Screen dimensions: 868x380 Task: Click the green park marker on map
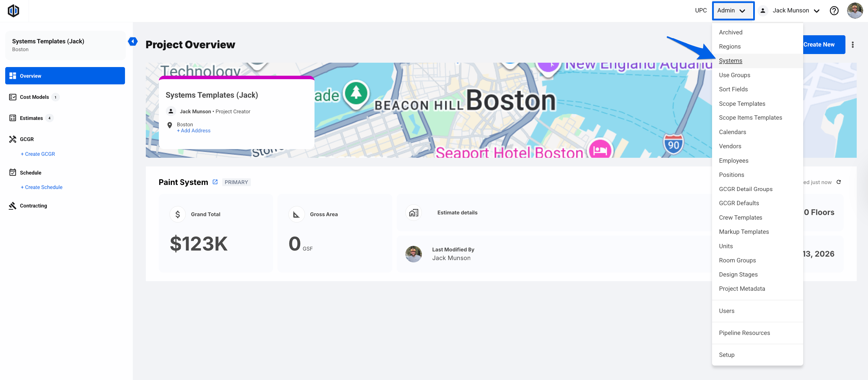tap(356, 92)
